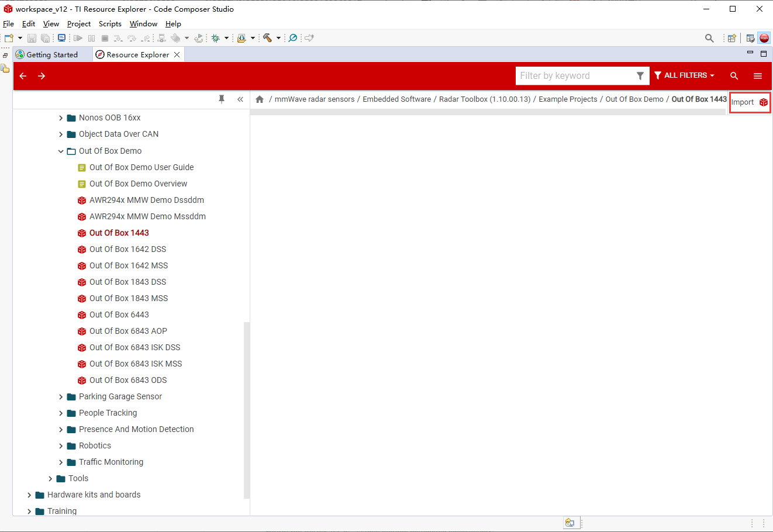Click the Home breadcrumb icon

[260, 99]
